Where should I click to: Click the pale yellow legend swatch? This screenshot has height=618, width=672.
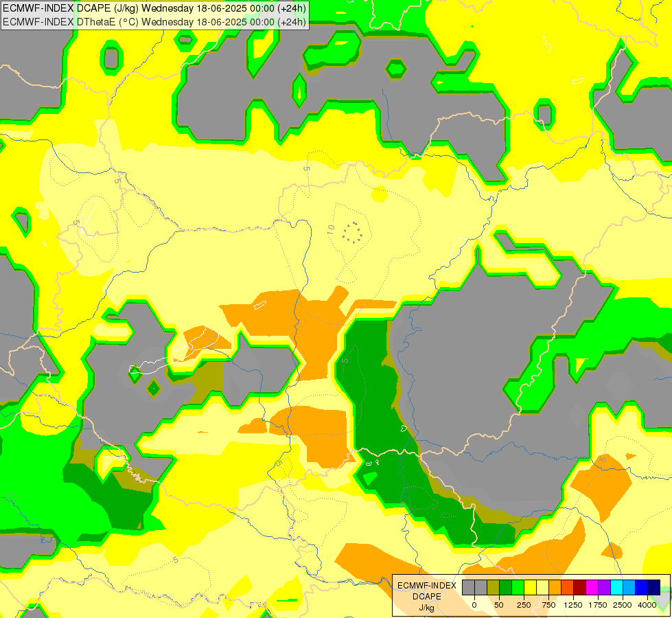tap(542, 587)
